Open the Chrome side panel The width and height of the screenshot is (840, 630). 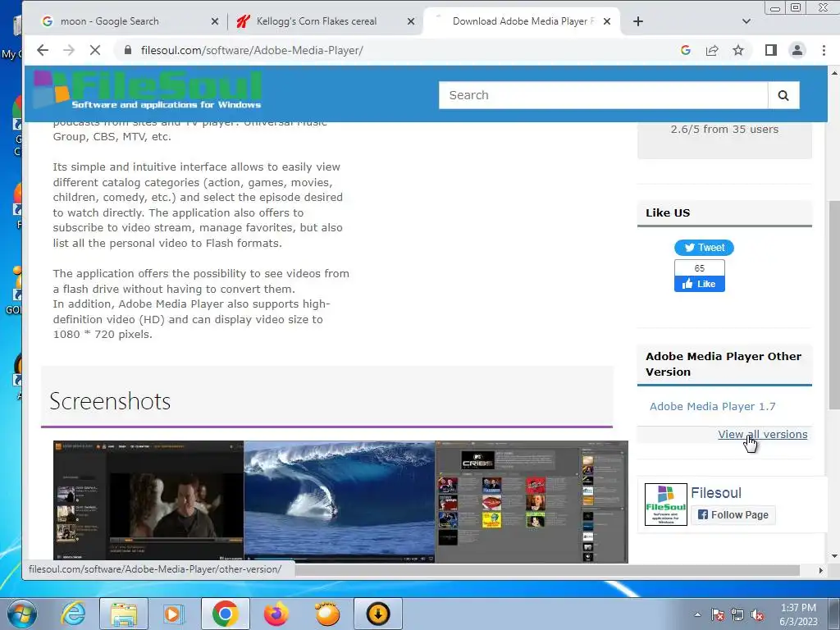pos(771,50)
